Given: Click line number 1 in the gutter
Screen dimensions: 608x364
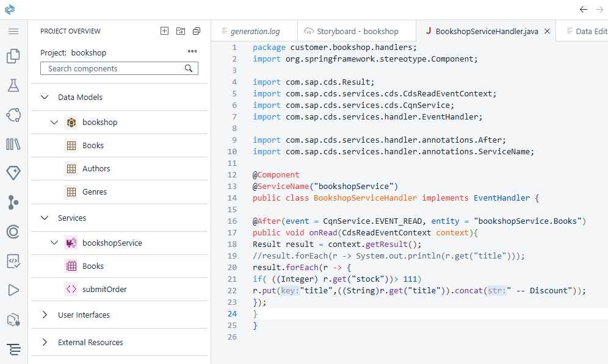Looking at the screenshot, I should [x=234, y=47].
